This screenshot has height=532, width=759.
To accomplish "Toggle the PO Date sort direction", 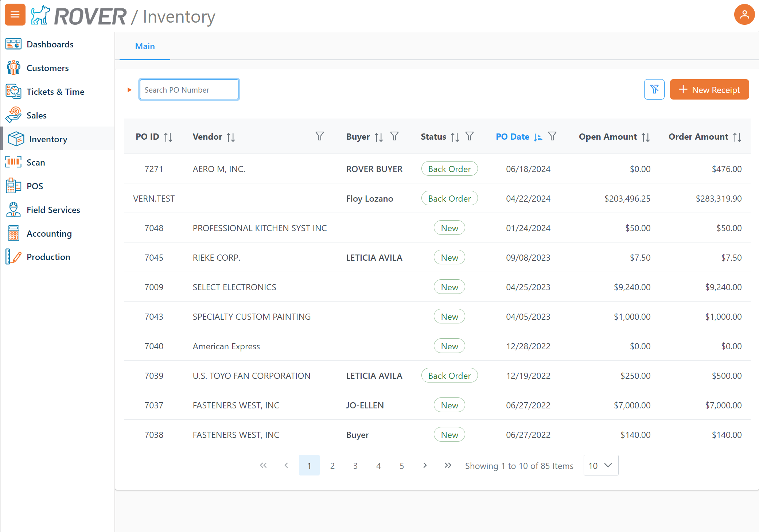I will (538, 137).
